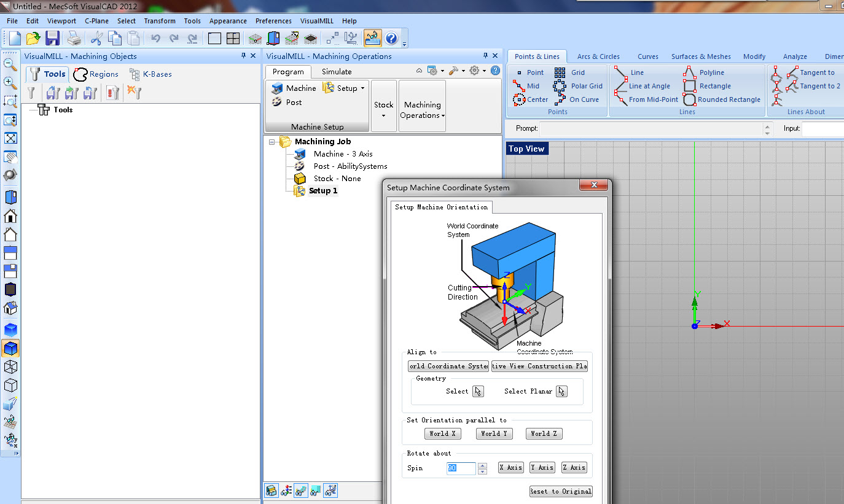The height and width of the screenshot is (504, 844).
Task: Create a new file from the toolbar
Action: (x=14, y=38)
